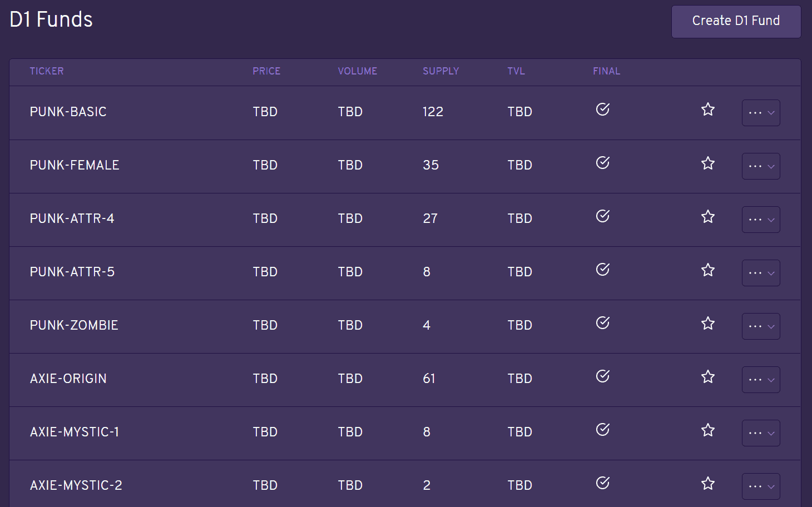Image resolution: width=812 pixels, height=507 pixels.
Task: Star the PUNK-FEMALE fund
Action: (707, 163)
